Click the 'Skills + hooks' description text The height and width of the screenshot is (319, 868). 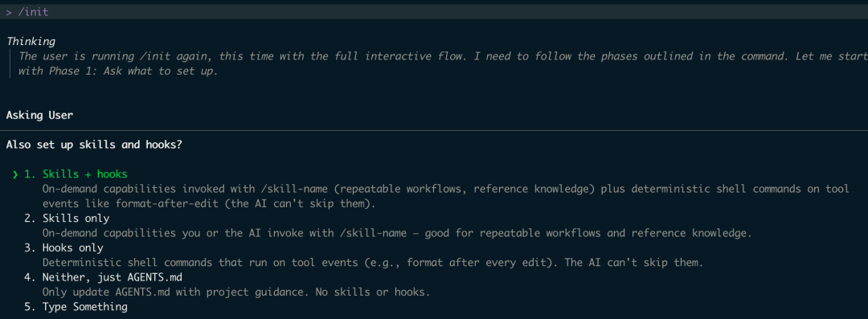click(x=445, y=197)
